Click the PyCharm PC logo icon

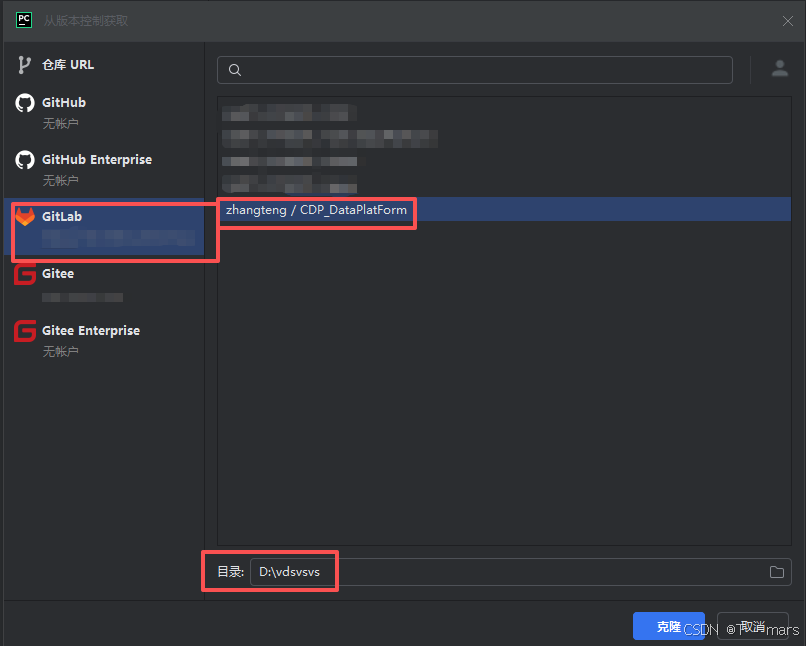point(24,20)
